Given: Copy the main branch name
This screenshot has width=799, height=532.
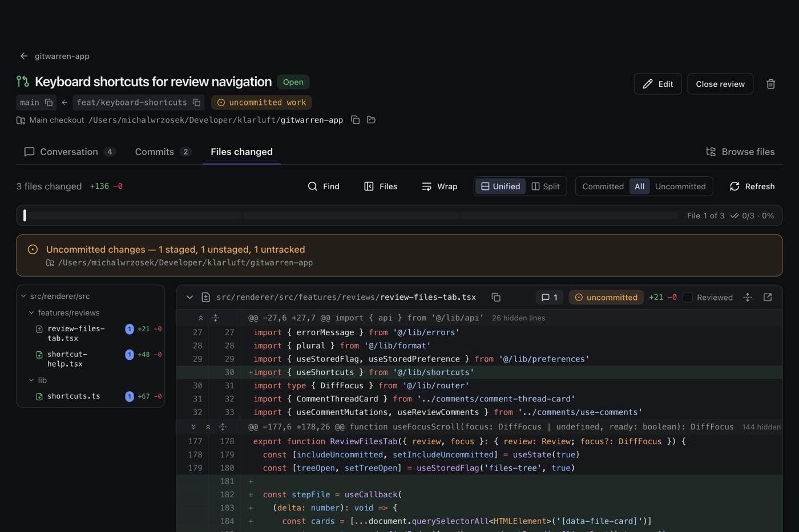Looking at the screenshot, I should pyautogui.click(x=49, y=103).
